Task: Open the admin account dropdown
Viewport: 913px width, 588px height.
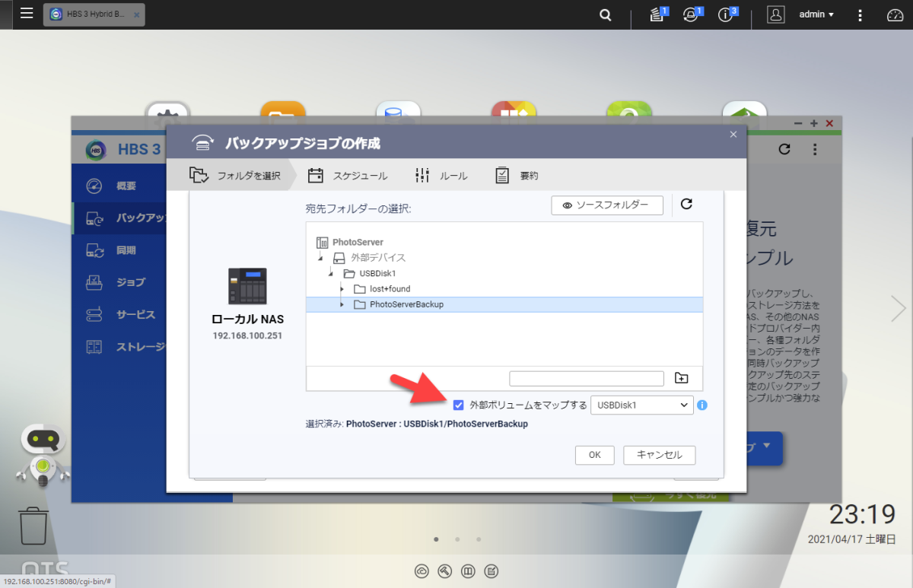Action: (816, 14)
